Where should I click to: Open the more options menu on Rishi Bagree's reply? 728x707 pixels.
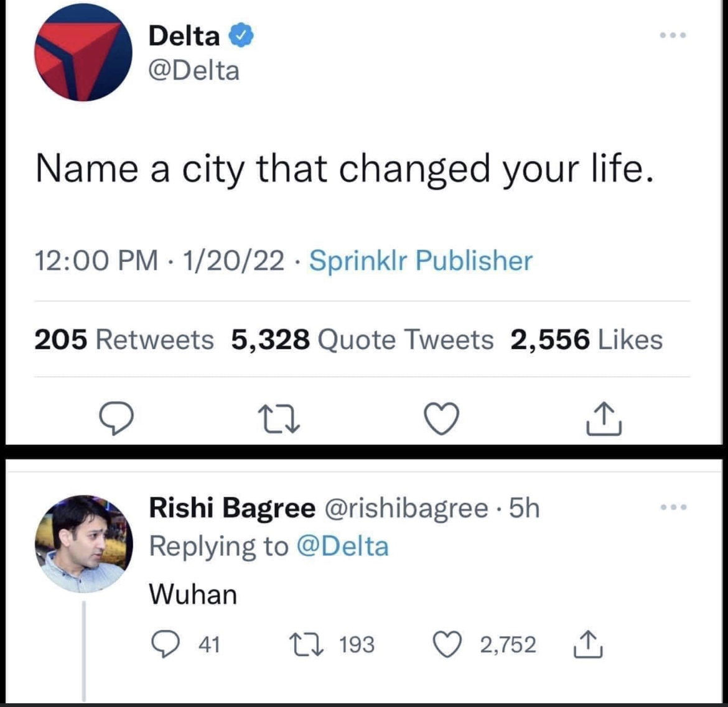click(x=673, y=507)
